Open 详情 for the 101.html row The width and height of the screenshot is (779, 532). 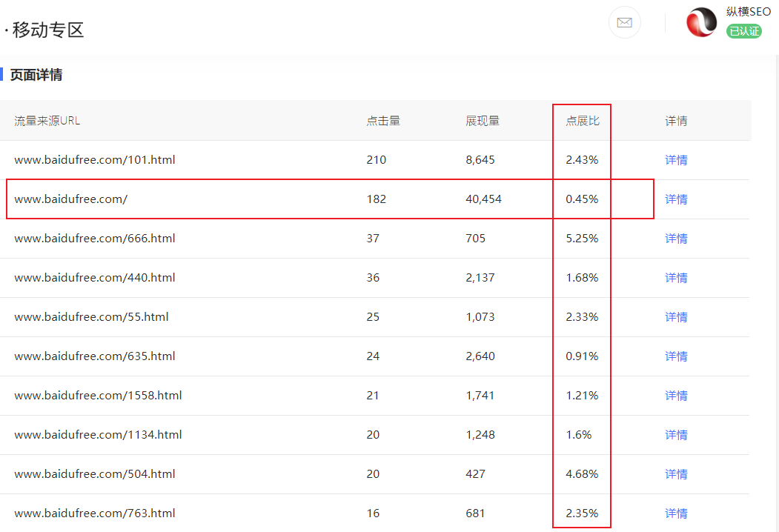[676, 160]
